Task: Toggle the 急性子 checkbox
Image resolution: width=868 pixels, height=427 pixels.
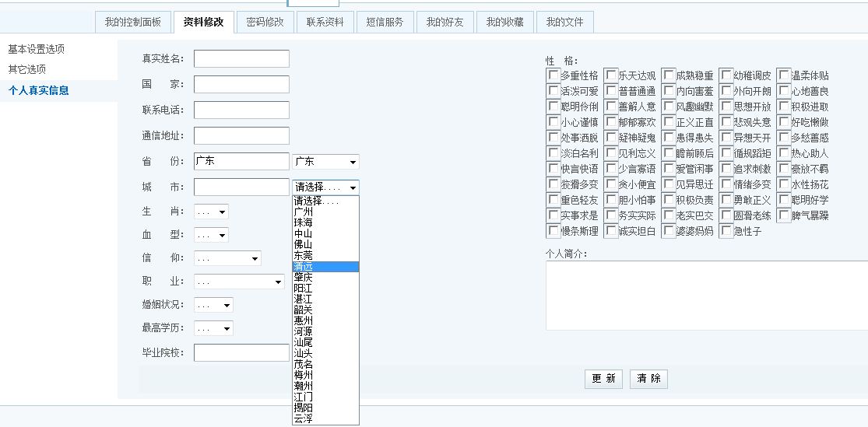Action: 726,231
